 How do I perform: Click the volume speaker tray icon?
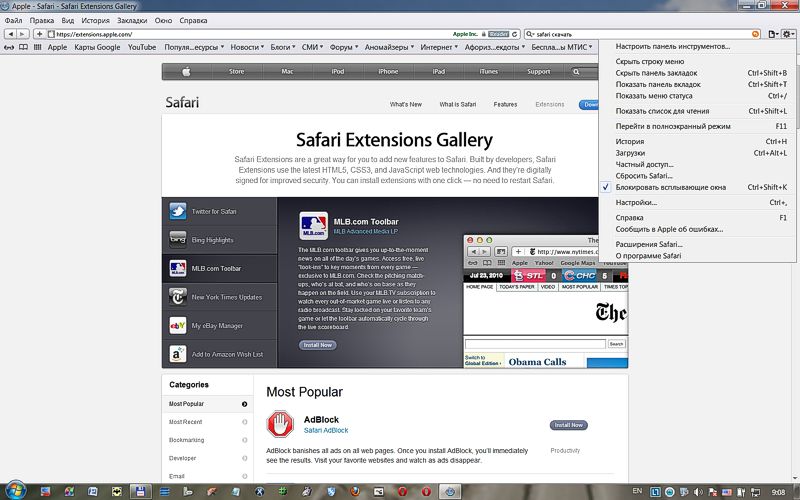tap(698, 492)
